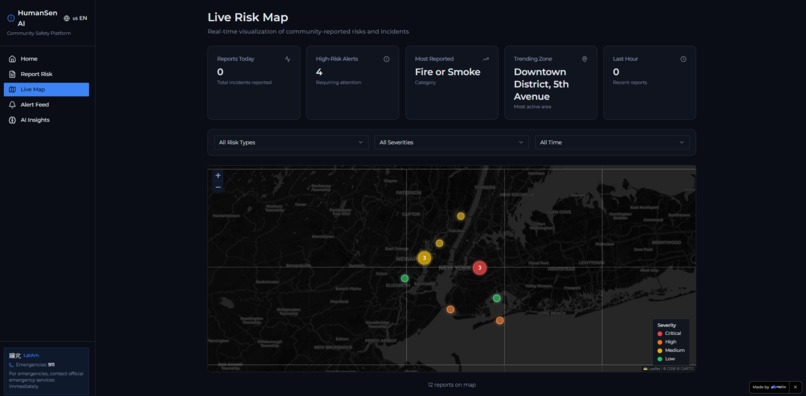Select the Live Map menu item
Image resolution: width=806 pixels, height=396 pixels.
46,89
